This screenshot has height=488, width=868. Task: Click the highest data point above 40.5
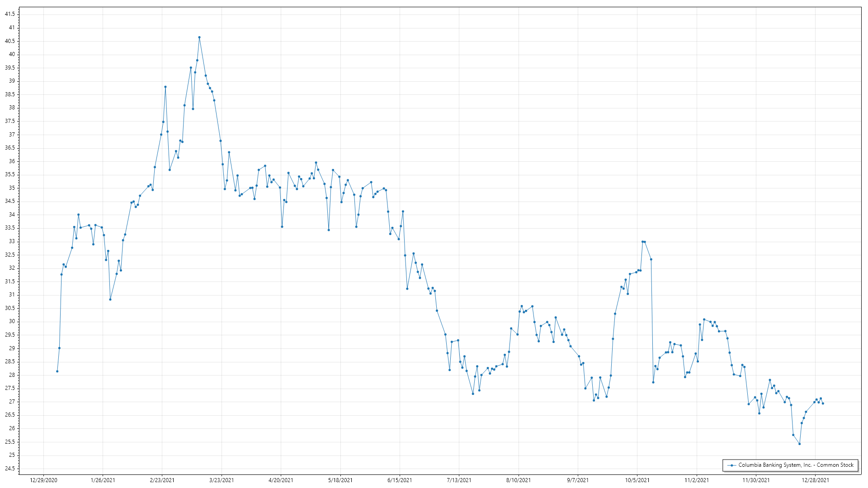pyautogui.click(x=199, y=38)
